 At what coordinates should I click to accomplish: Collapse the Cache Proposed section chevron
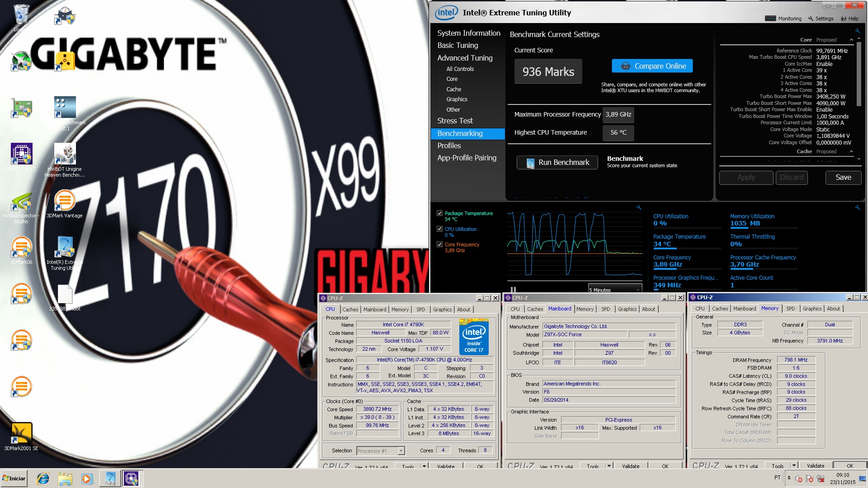coord(851,151)
